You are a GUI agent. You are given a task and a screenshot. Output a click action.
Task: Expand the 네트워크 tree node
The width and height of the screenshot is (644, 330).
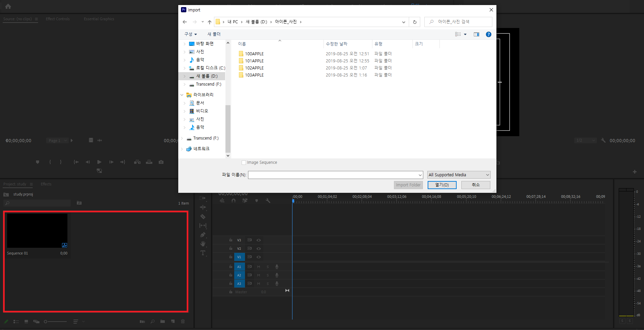coord(182,149)
